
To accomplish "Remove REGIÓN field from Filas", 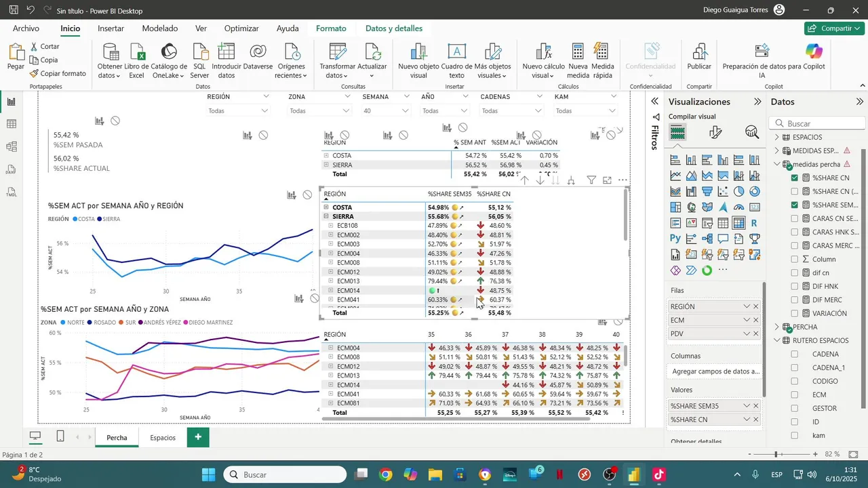I will tap(756, 306).
